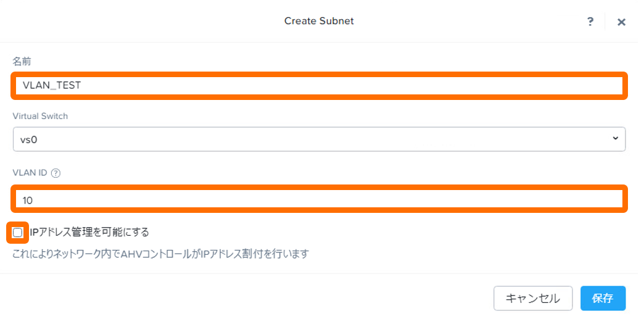The image size is (644, 319).
Task: Open the Virtual Switch dropdown
Action: [319, 139]
